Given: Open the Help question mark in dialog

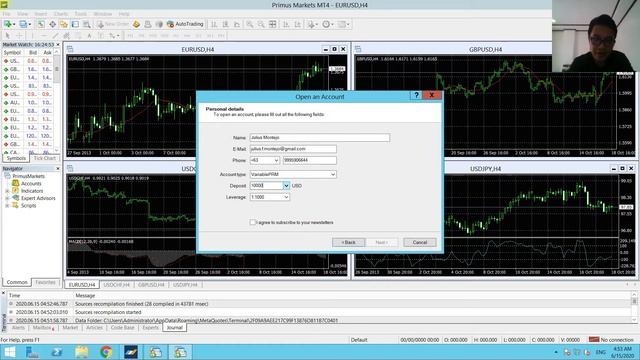Looking at the screenshot, I should 416,95.
